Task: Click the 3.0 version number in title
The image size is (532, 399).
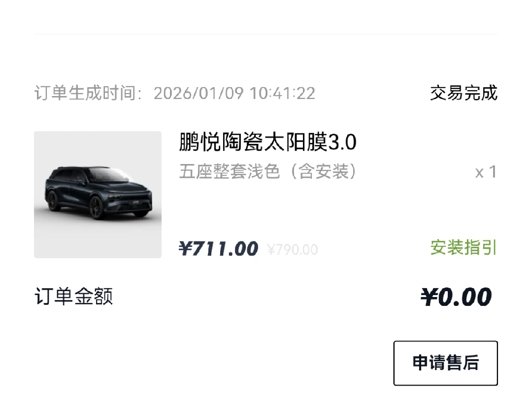Action: [x=342, y=143]
